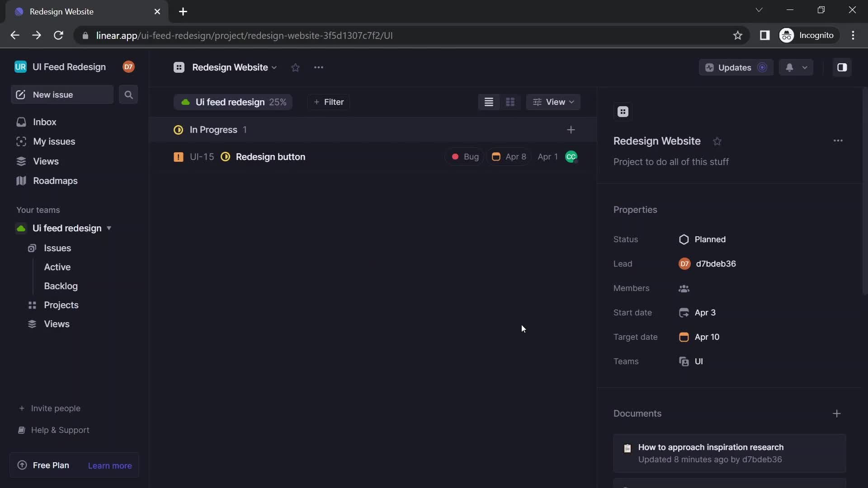Open the notification bell subscription menu
Viewport: 868px width, 488px height.
[x=796, y=67]
